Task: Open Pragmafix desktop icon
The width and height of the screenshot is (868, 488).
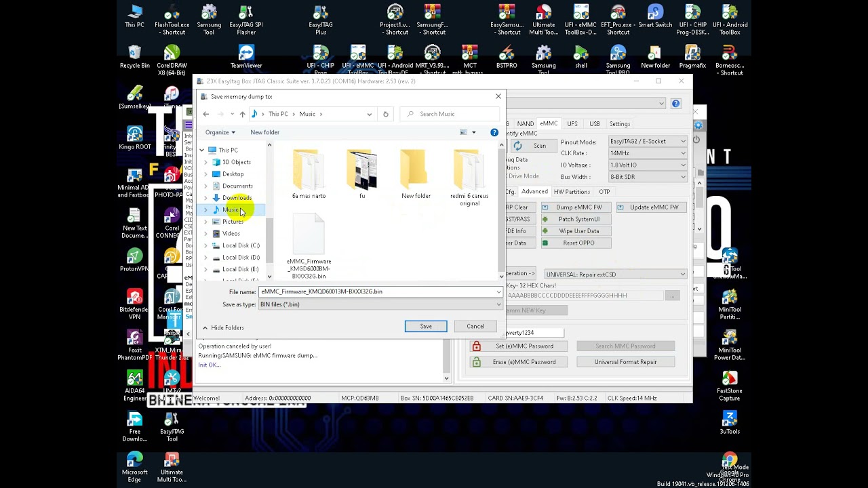Action: click(x=692, y=58)
